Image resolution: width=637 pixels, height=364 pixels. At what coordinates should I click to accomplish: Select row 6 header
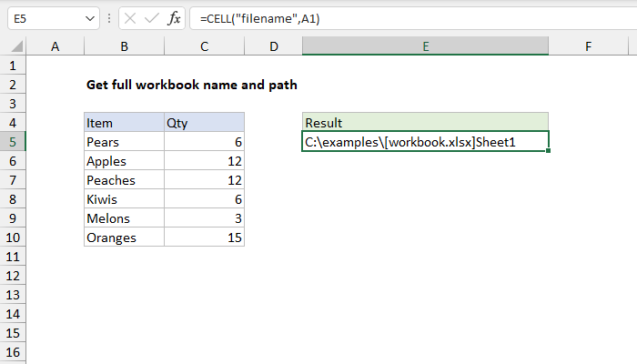pos(13,161)
